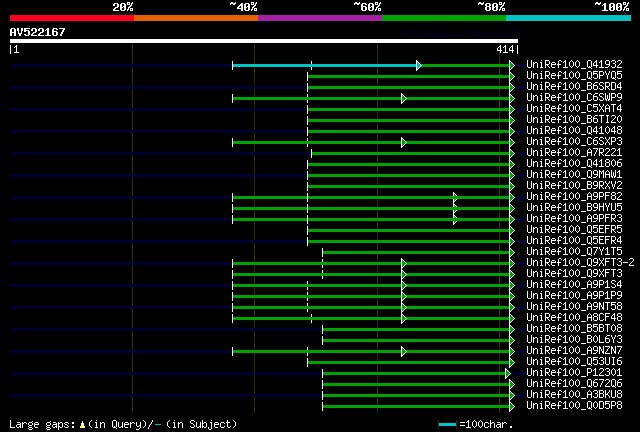Select the UniRef100_Q9XFT3 label
Image resolution: width=640 pixels, height=432 pixels.
[x=574, y=274]
